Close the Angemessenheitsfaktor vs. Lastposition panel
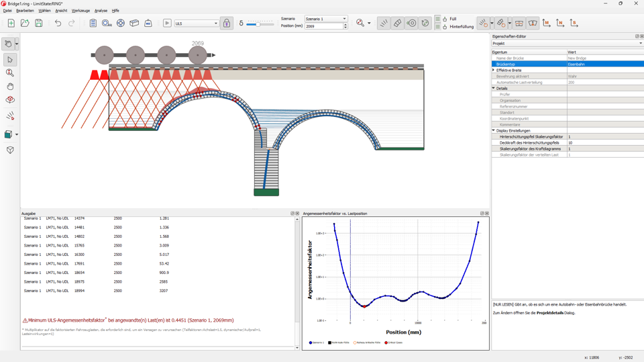The height and width of the screenshot is (362, 644). click(x=487, y=214)
